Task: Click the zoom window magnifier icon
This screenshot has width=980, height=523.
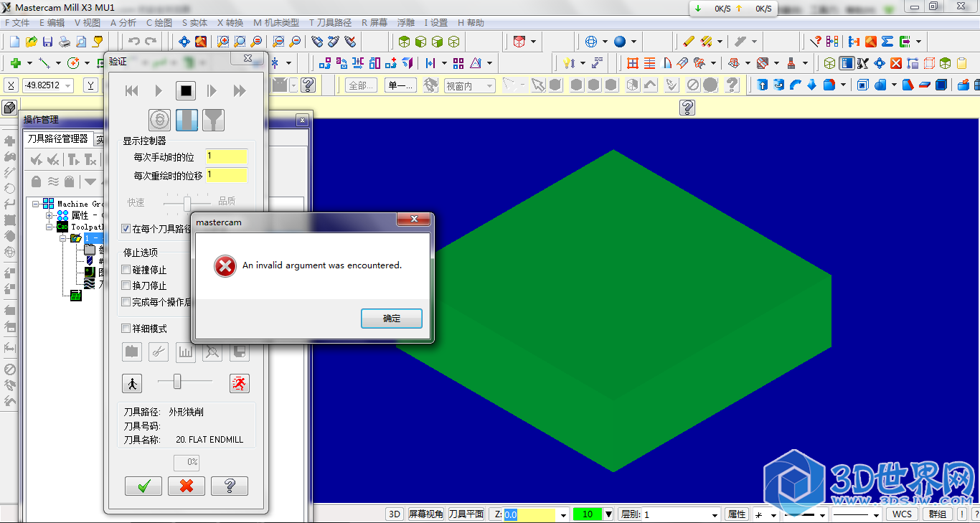Action: [223, 42]
